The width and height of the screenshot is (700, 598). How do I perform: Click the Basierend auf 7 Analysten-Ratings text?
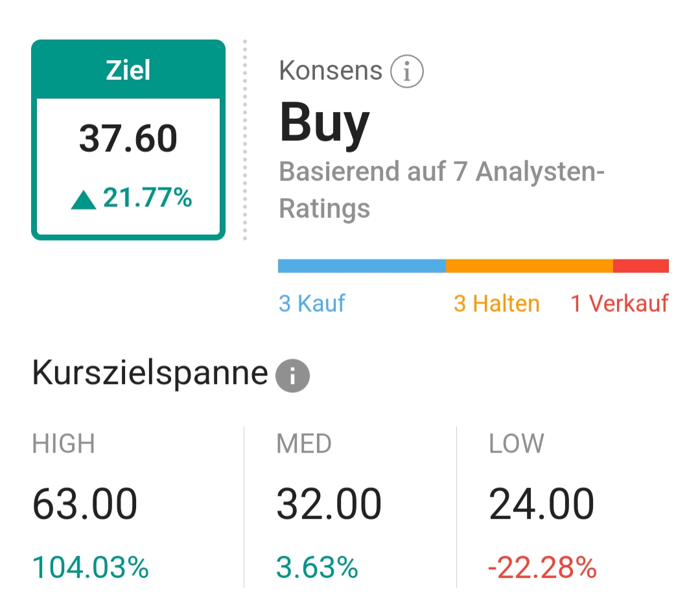pos(441,190)
